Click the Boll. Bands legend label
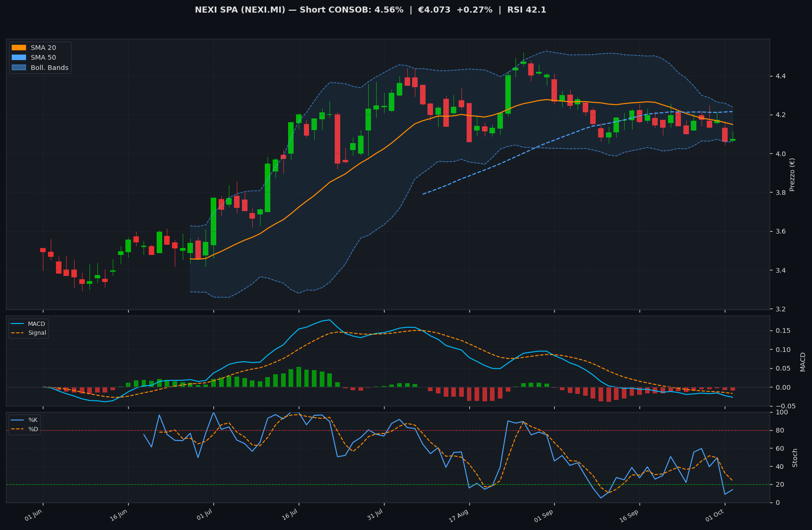The height and width of the screenshot is (530, 812). (49, 68)
